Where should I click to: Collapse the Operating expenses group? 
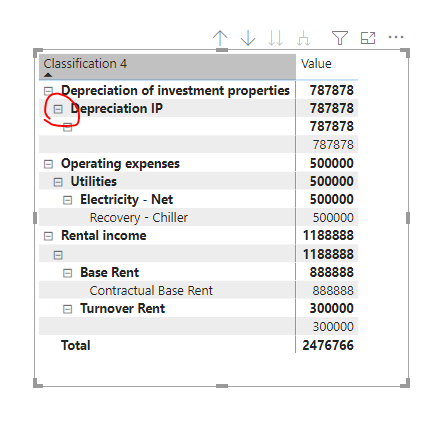pyautogui.click(x=48, y=164)
